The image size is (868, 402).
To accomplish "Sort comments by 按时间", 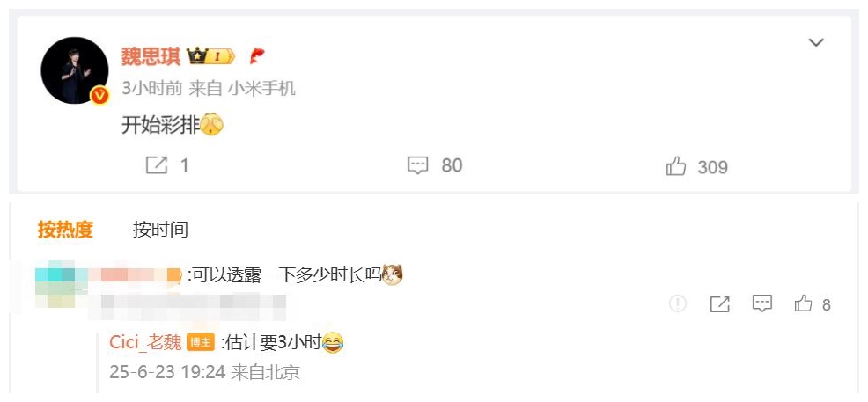I will click(x=160, y=229).
